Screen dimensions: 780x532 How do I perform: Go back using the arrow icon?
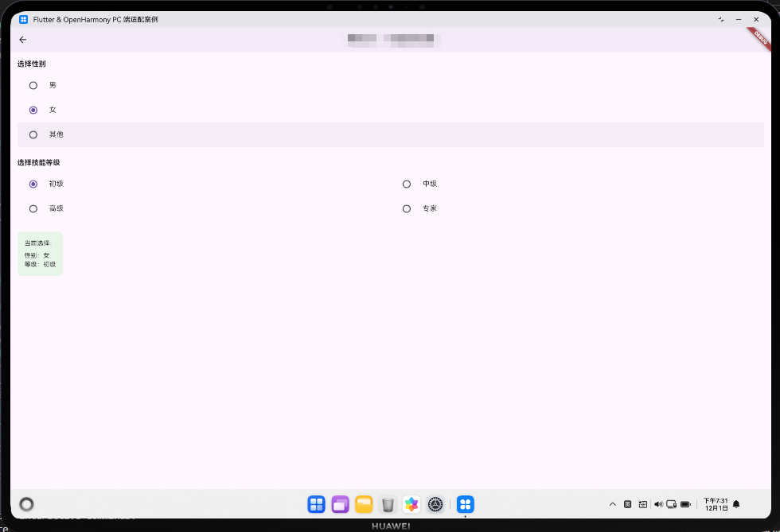[x=23, y=40]
